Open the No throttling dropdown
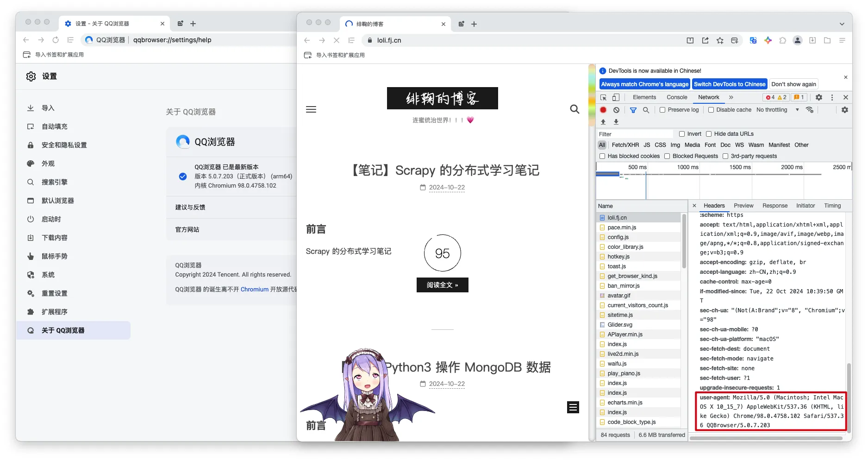868x461 pixels. 778,110
